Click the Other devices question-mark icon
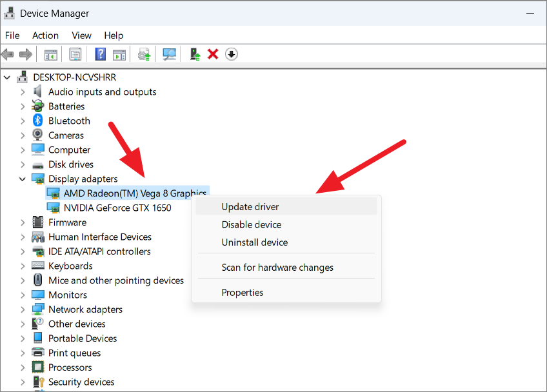 [37, 323]
